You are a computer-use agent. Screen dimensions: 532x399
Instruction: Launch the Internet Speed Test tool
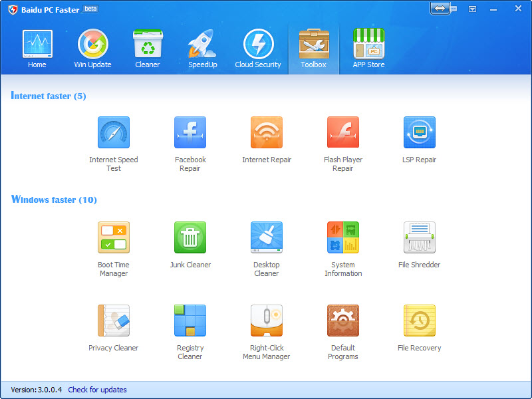click(x=114, y=132)
